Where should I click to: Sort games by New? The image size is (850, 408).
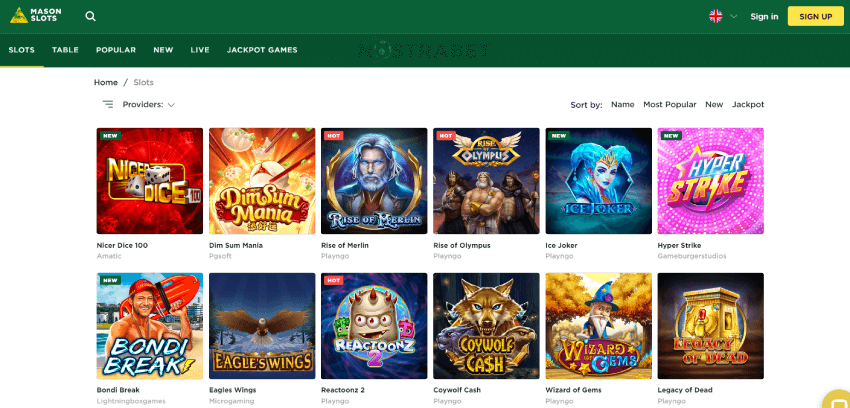pos(714,105)
